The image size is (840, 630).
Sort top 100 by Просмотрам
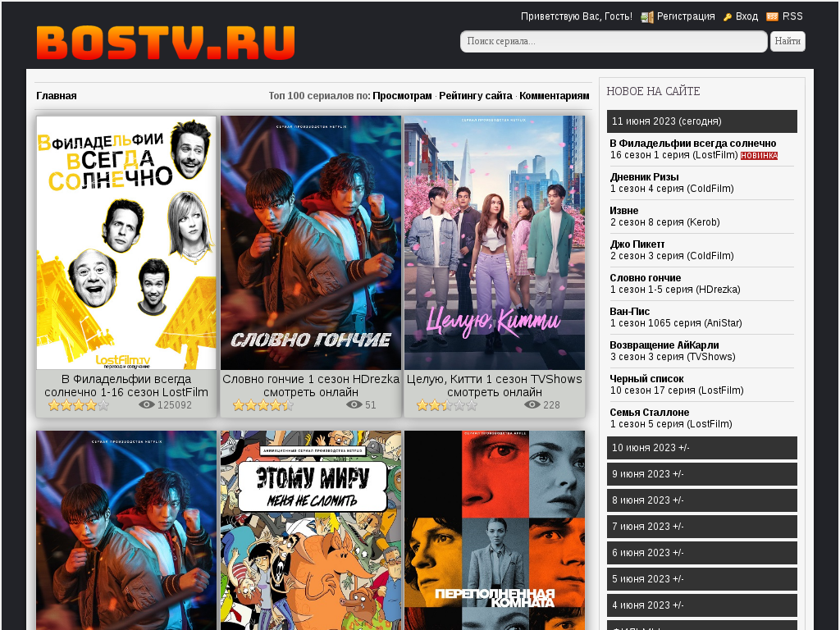pyautogui.click(x=402, y=96)
